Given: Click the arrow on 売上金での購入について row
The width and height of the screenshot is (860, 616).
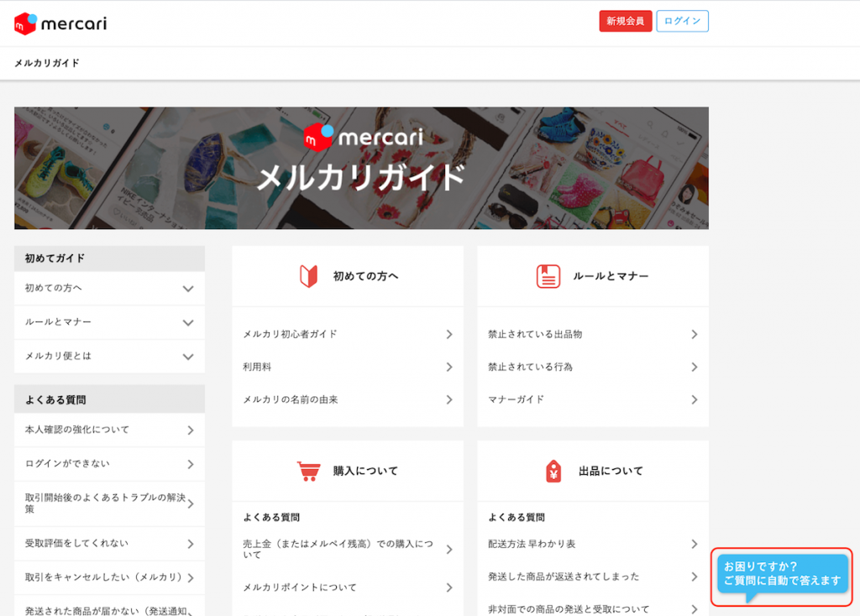Looking at the screenshot, I should [x=449, y=550].
